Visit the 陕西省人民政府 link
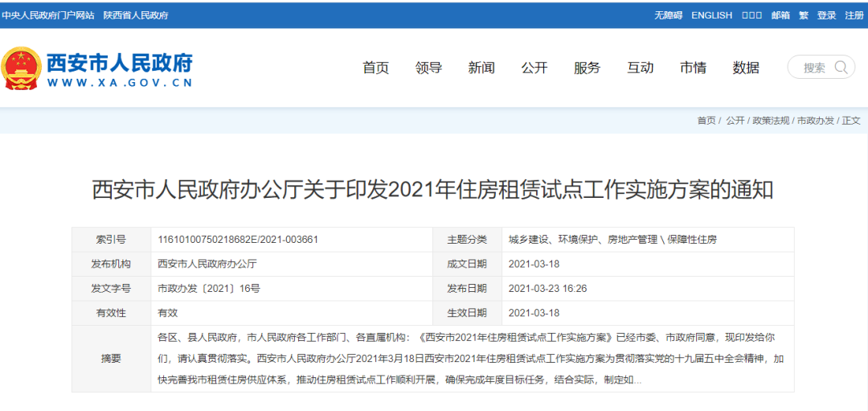The height and width of the screenshot is (411, 868). point(136,15)
